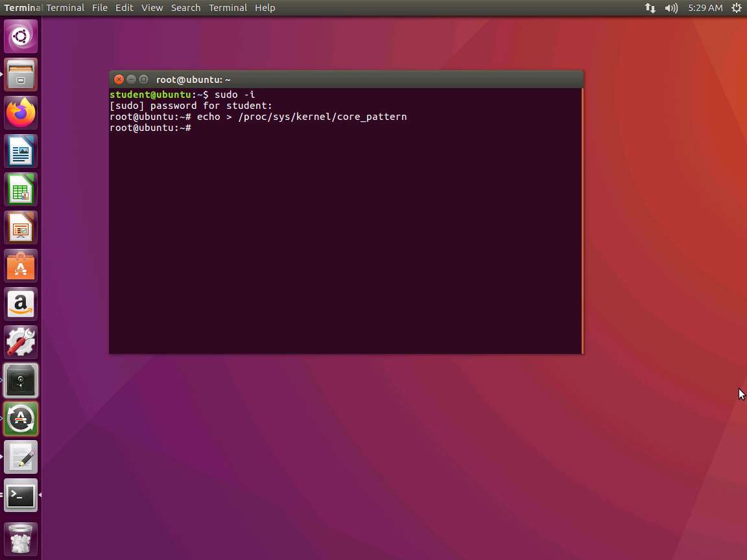Open Firefox from the launcher

pos(21,113)
